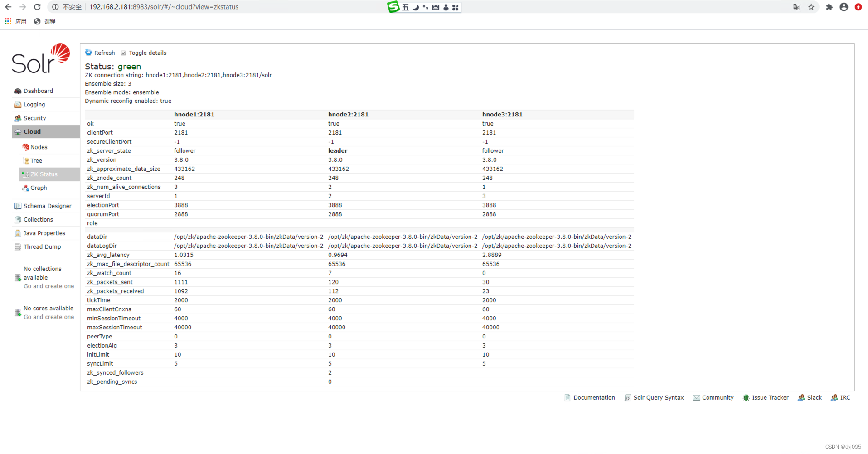
Task: Open the Community link
Action: [x=718, y=398]
